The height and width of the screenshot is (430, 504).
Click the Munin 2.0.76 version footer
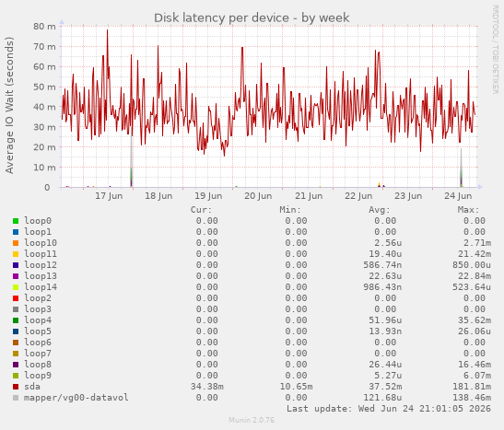click(x=252, y=420)
